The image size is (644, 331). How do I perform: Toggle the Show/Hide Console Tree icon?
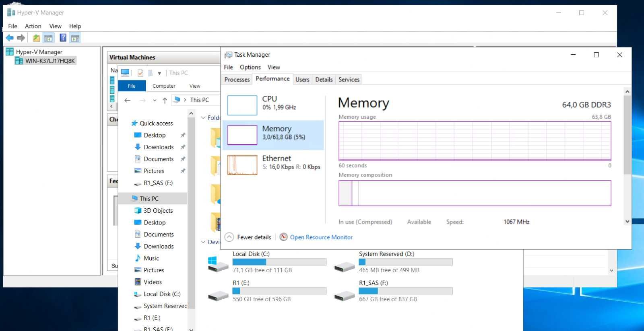tap(48, 38)
